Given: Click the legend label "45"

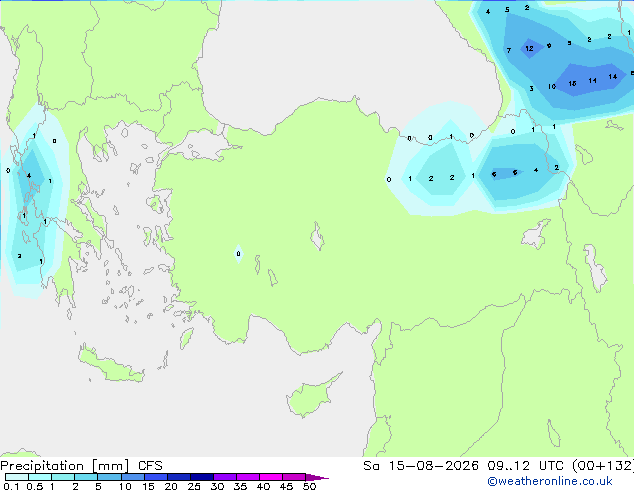Looking at the screenshot, I should tap(286, 486).
